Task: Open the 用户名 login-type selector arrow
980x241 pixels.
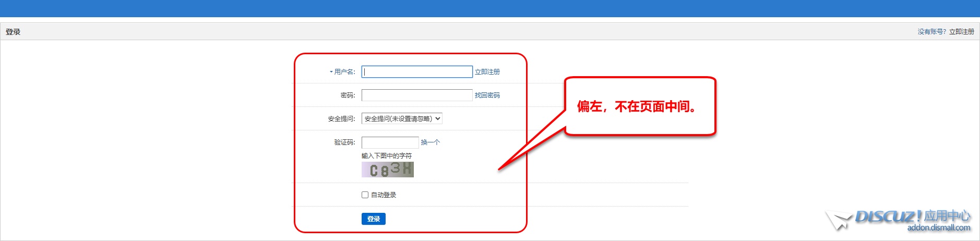Action: pyautogui.click(x=331, y=72)
